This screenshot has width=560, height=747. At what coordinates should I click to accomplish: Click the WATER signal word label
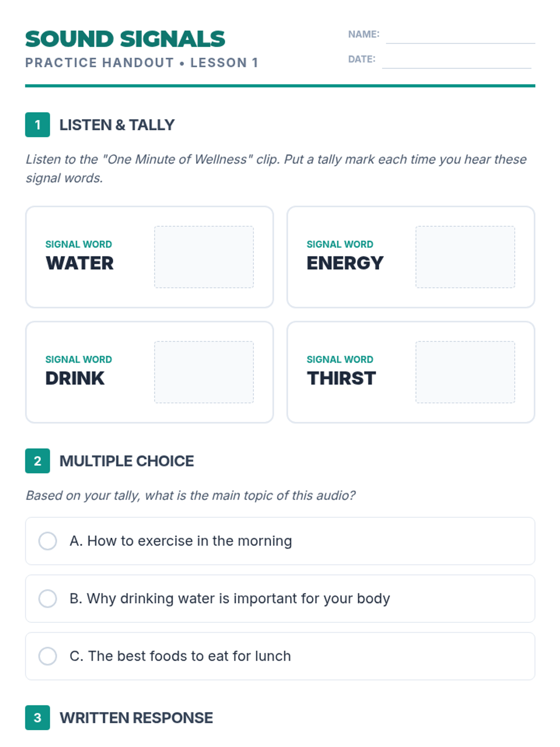coord(79,263)
